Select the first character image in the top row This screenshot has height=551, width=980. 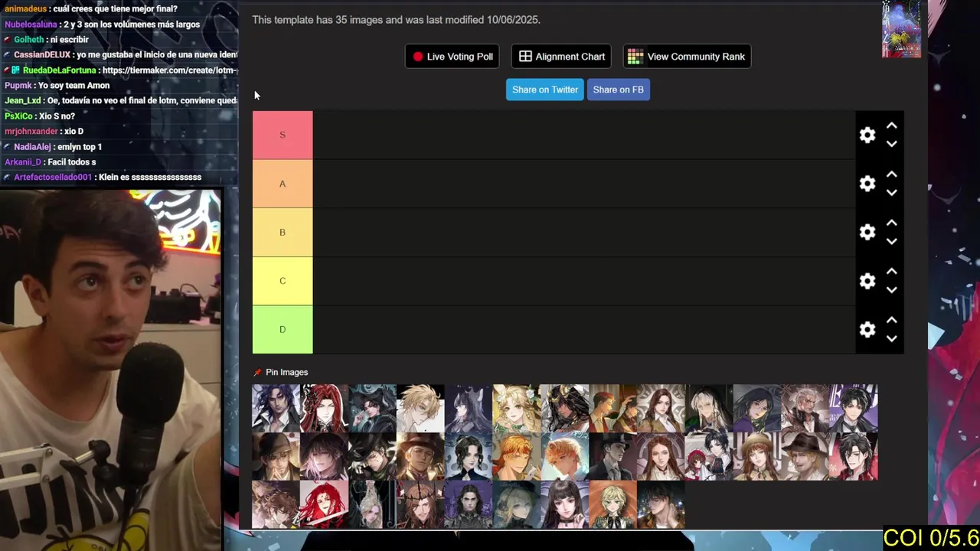[x=276, y=408]
